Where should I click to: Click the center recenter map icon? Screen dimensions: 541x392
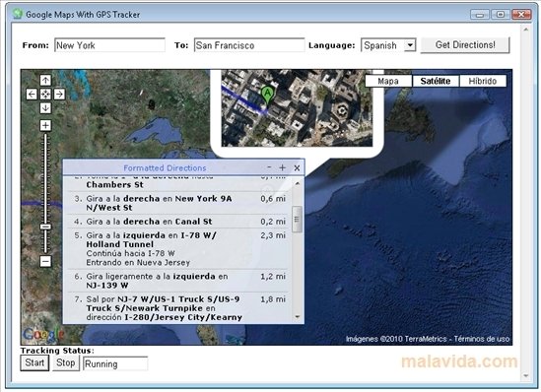click(45, 95)
